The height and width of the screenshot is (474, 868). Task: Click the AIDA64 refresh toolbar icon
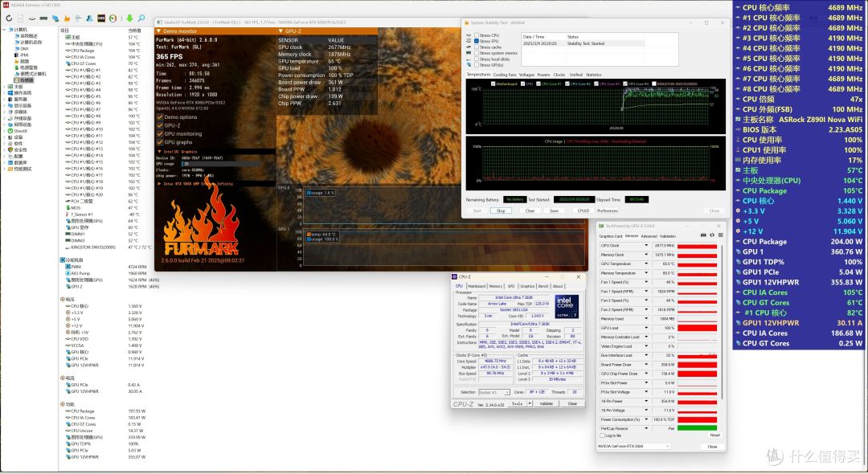9,18
